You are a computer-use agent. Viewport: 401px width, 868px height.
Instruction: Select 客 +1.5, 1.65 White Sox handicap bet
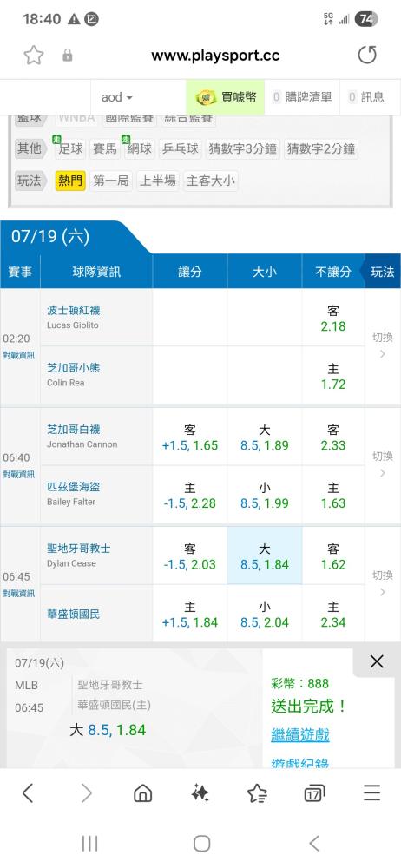point(190,437)
